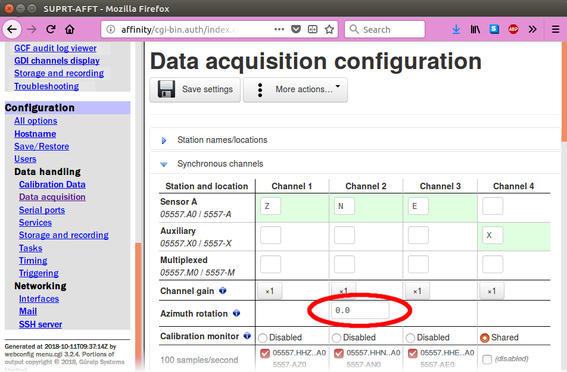
Task: Click the info icon beside Azimuth rotation
Action: point(236,313)
